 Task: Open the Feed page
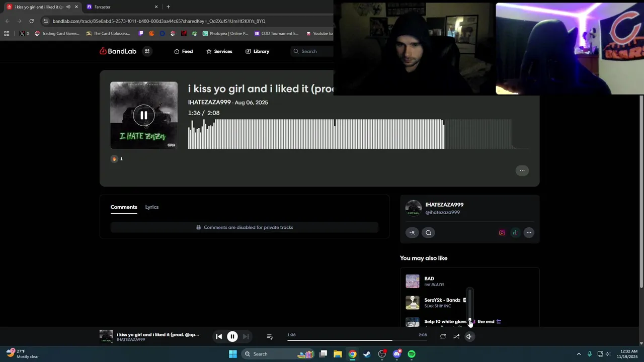(184, 51)
